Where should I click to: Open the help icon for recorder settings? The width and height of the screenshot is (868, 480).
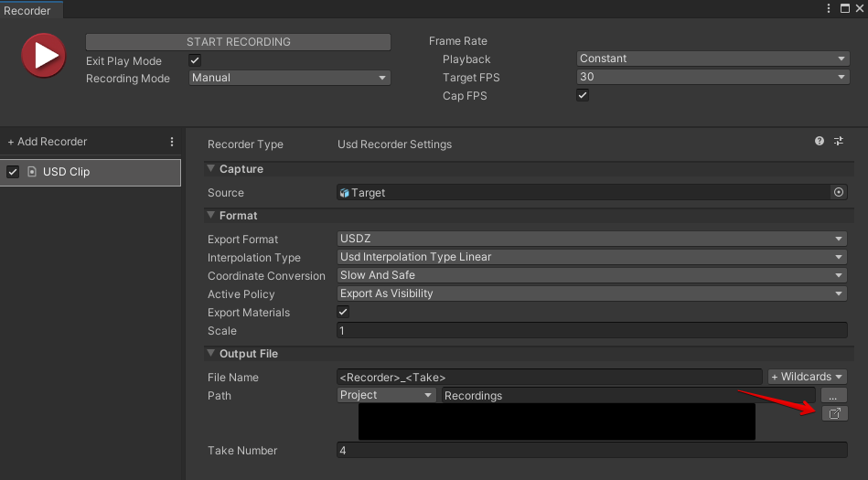click(820, 141)
